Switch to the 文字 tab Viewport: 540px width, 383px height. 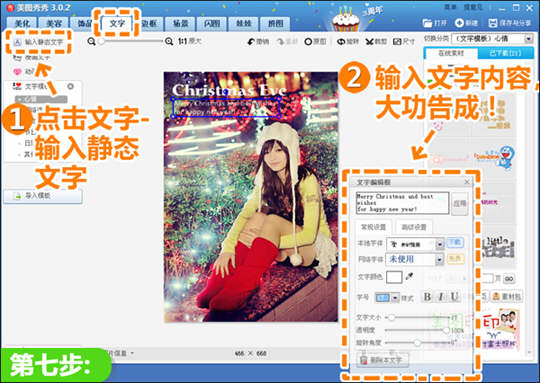pyautogui.click(x=117, y=23)
